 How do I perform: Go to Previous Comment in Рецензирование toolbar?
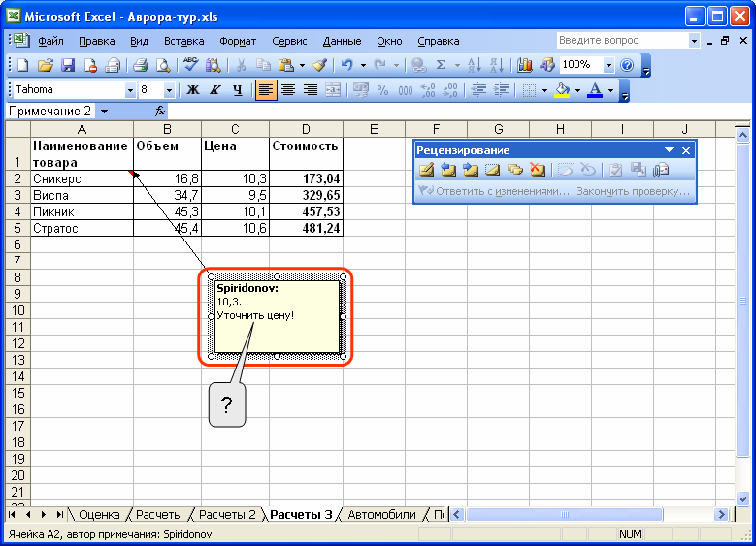(448, 170)
